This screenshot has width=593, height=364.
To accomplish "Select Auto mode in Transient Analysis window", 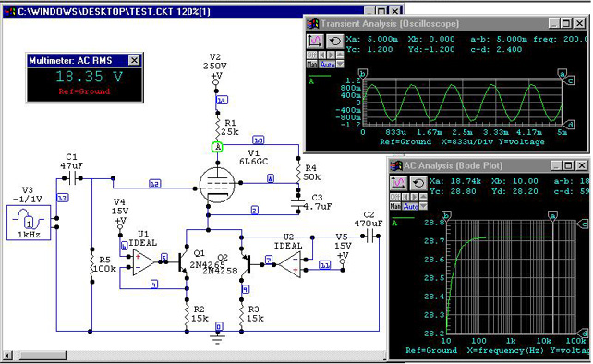I will pyautogui.click(x=328, y=65).
